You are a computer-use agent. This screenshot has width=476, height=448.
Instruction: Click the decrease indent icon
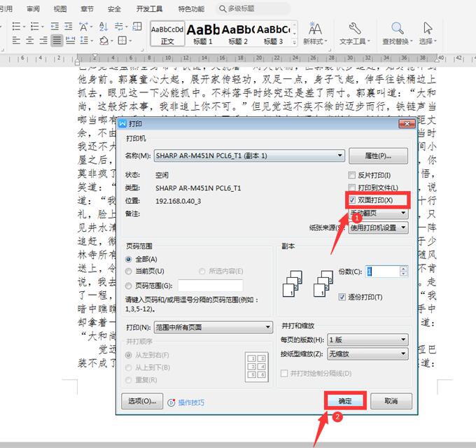coord(55,27)
